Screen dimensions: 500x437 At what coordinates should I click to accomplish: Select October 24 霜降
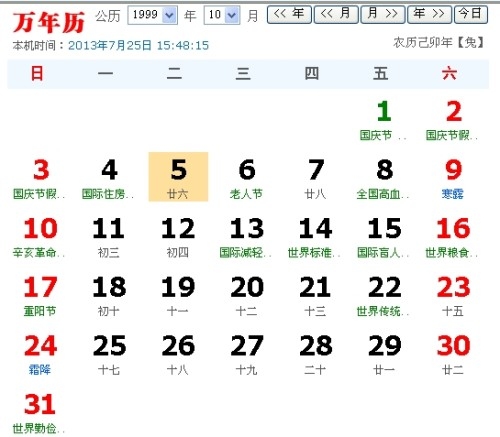[41, 354]
